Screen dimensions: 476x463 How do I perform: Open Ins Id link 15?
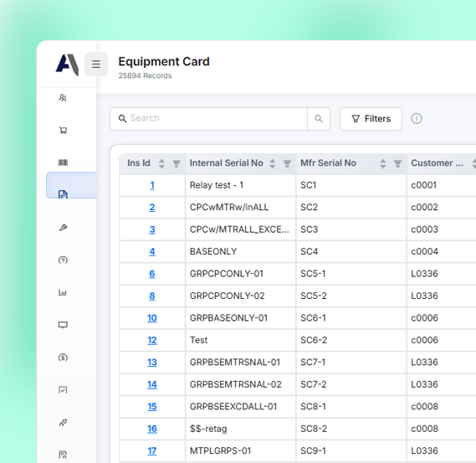(152, 407)
